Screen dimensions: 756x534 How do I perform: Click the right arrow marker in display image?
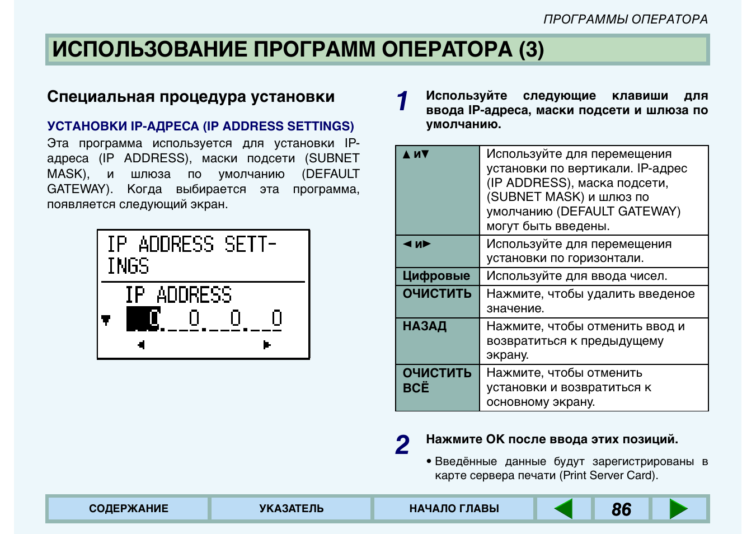(267, 345)
